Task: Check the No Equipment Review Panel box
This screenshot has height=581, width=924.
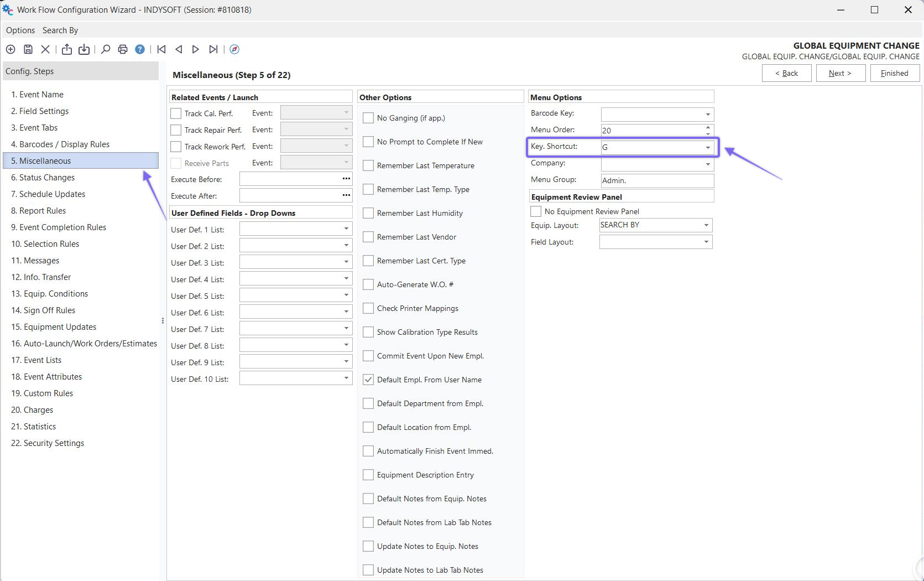Action: click(536, 211)
